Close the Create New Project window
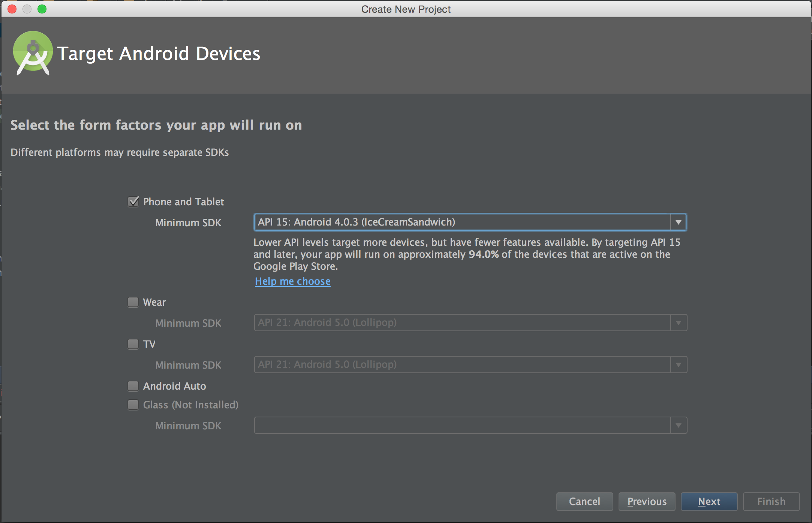 pos(12,9)
